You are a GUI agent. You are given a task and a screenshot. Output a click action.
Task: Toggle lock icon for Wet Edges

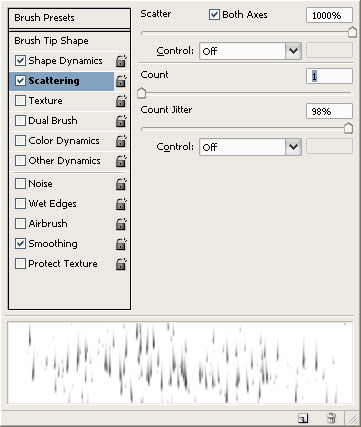[x=121, y=204]
